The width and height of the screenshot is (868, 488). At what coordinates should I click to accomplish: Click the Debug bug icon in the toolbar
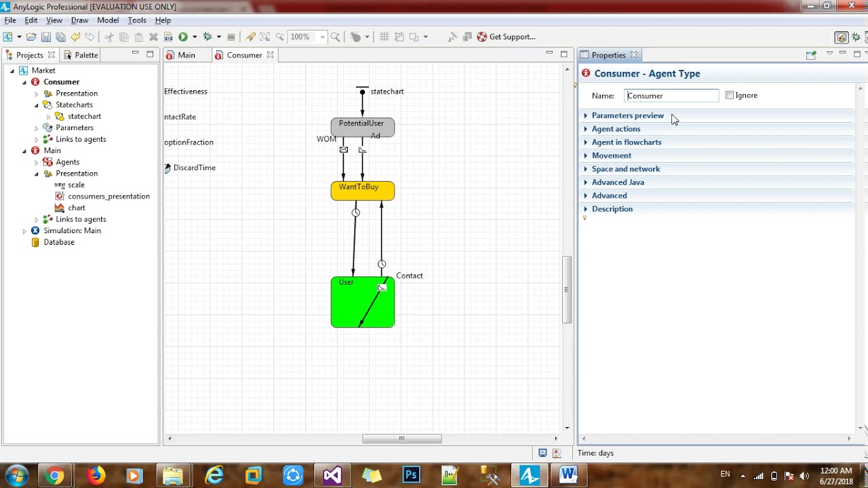pyautogui.click(x=208, y=37)
